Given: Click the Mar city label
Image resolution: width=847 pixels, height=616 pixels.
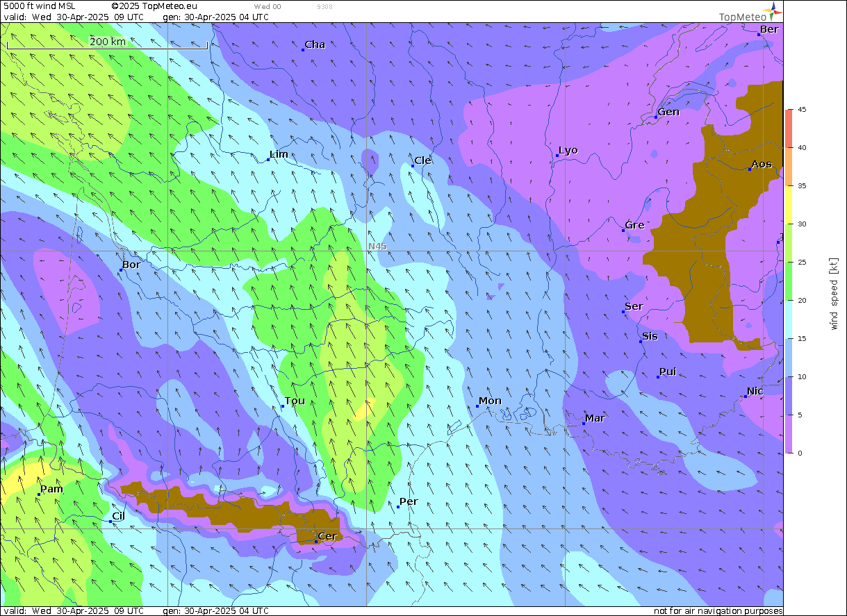Looking at the screenshot, I should [595, 418].
